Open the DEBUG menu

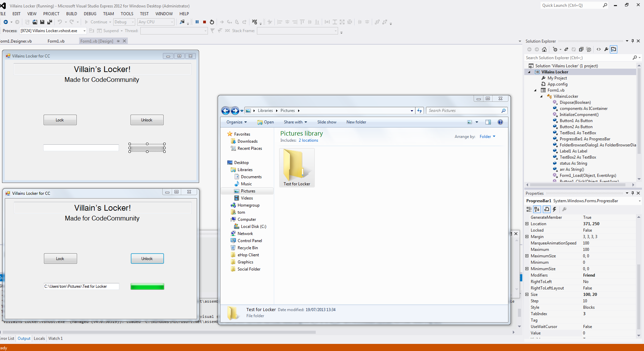(90, 14)
